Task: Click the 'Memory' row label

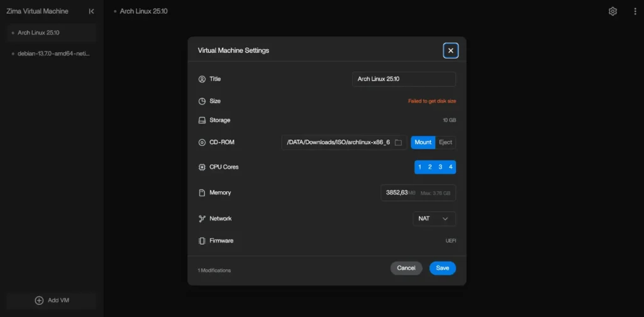Action: click(220, 192)
